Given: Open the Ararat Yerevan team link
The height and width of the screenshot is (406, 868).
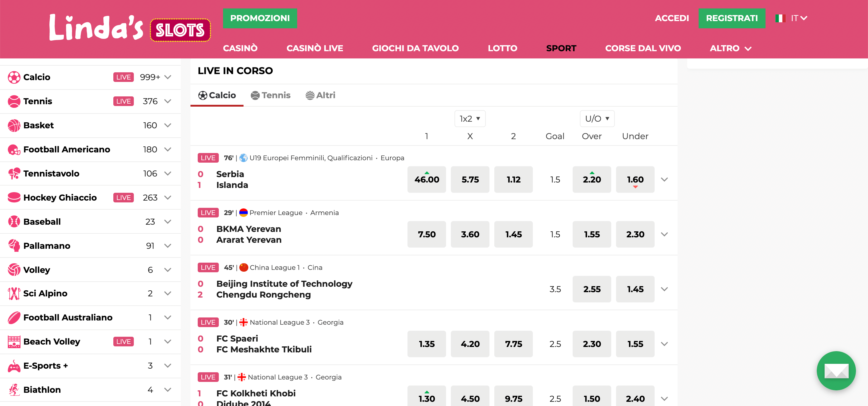Looking at the screenshot, I should [249, 240].
